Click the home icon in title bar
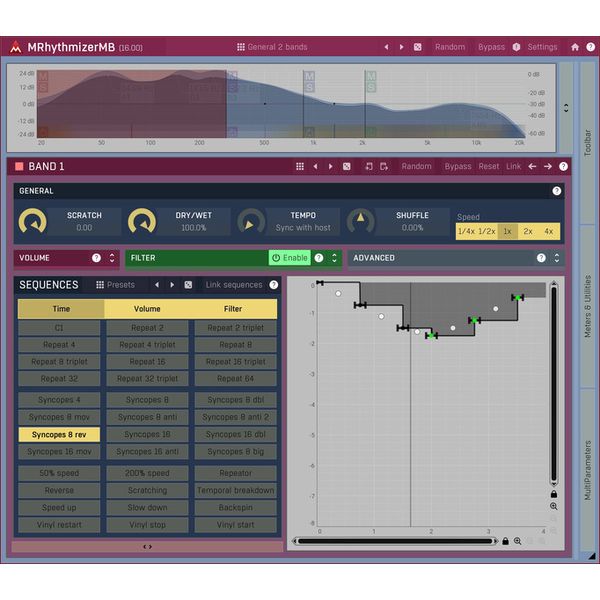This screenshot has height=600, width=600. [x=575, y=47]
